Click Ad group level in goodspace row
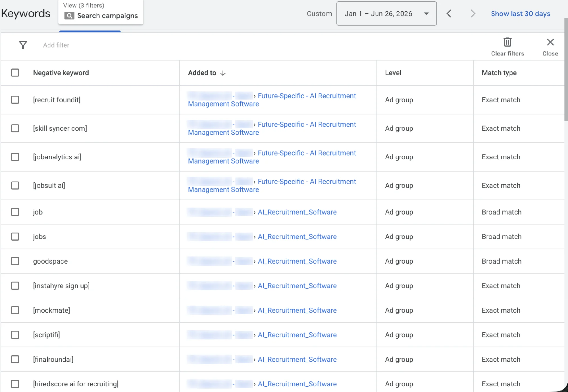The width and height of the screenshot is (568, 392). coord(399,261)
